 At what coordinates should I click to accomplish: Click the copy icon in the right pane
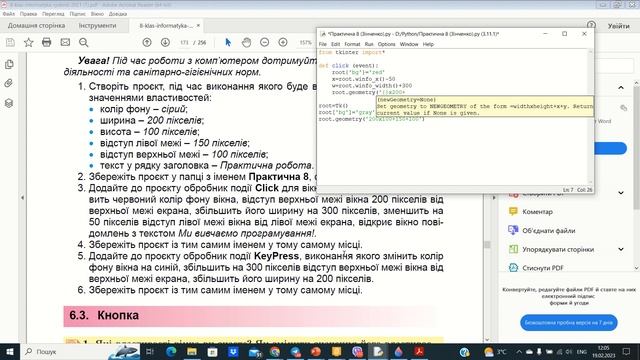click(x=623, y=108)
